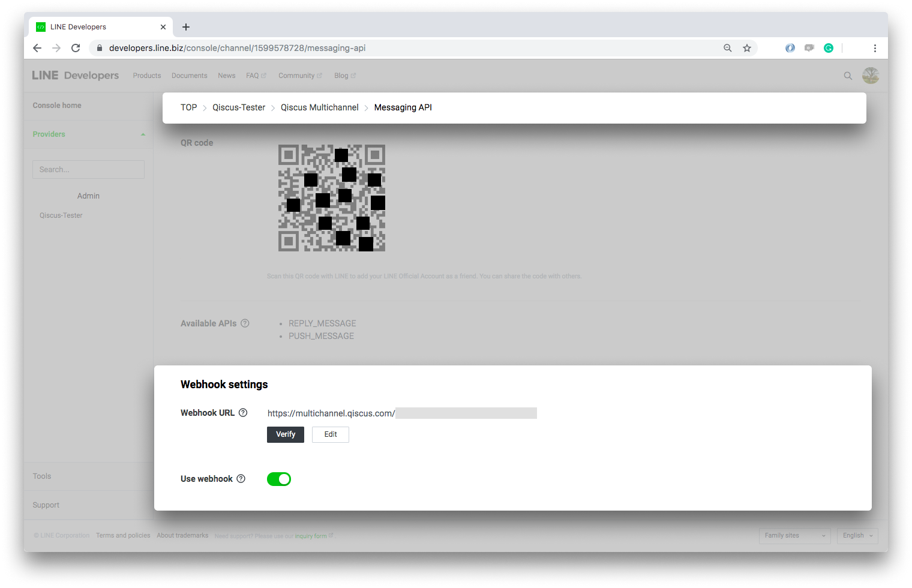Screen dimensions: 912x588
Task: Click help icon next to Webhook URL
Action: (x=243, y=413)
